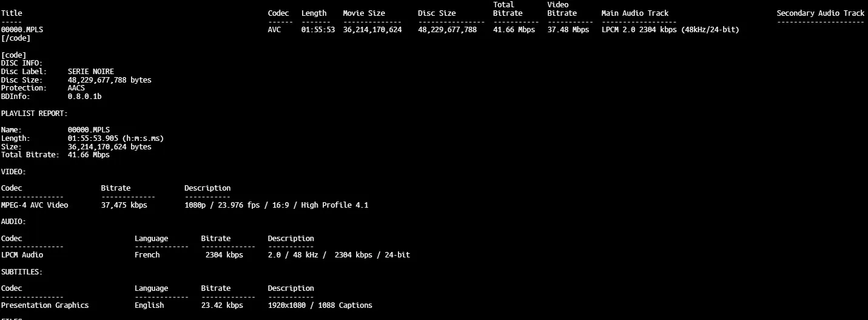
Task: Click the Main Audio Track column header
Action: (x=634, y=13)
